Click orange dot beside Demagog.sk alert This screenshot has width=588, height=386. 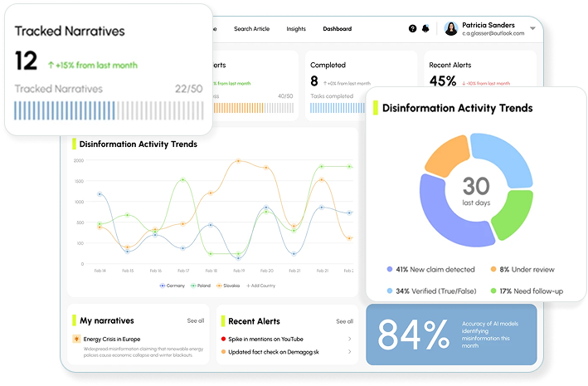coord(224,352)
